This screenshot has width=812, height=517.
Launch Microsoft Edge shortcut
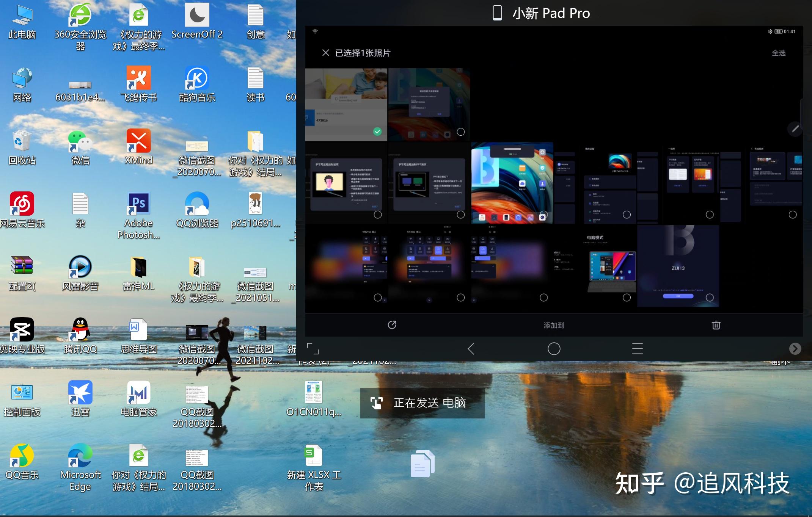click(80, 468)
